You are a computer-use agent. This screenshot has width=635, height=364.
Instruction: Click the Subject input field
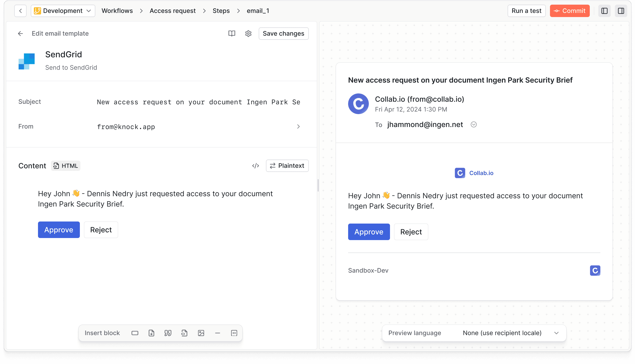[198, 102]
